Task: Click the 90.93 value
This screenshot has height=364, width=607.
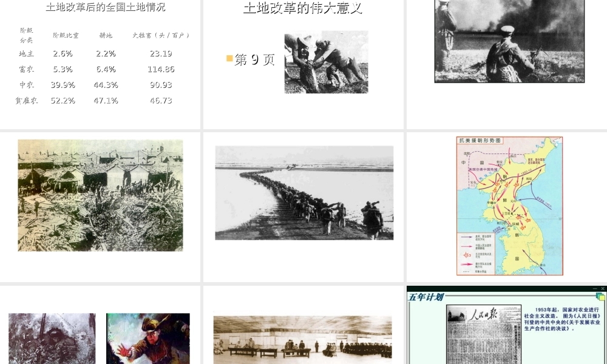Action: 161,85
